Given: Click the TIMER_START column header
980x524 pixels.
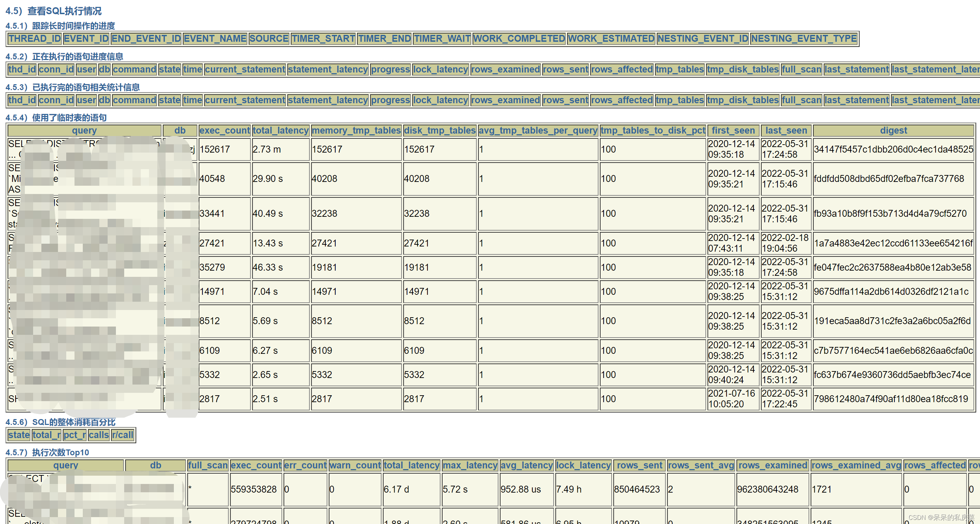Looking at the screenshot, I should click(323, 38).
